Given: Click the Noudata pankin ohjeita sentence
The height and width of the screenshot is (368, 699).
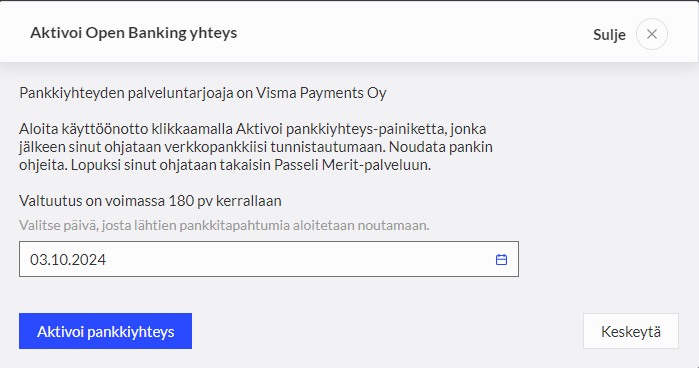Looking at the screenshot, I should pyautogui.click(x=256, y=156).
